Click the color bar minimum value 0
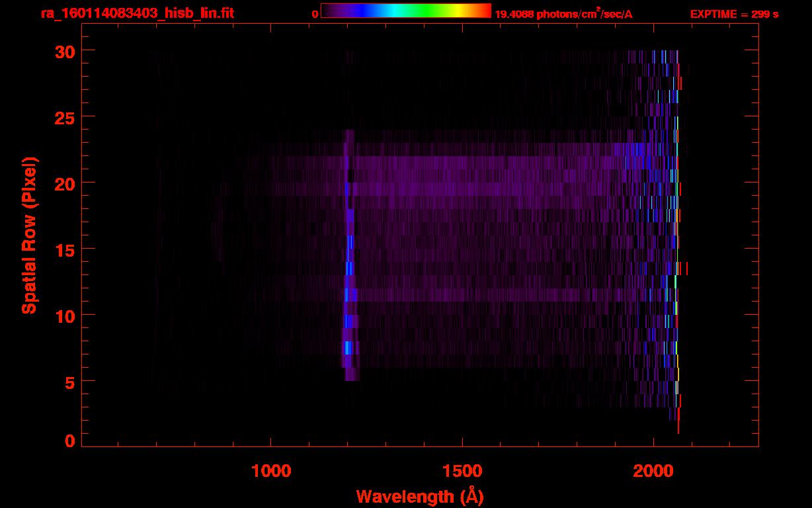812x508 pixels. tap(315, 14)
